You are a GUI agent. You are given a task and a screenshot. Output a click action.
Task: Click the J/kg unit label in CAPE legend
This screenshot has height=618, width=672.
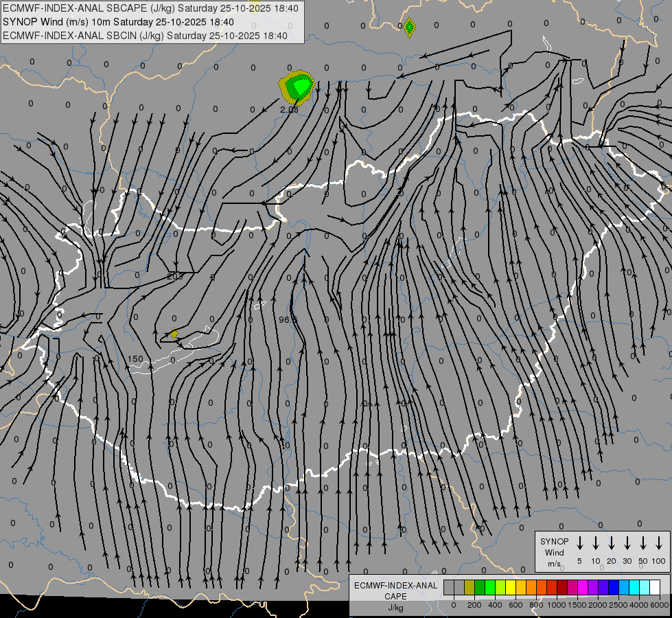[395, 608]
